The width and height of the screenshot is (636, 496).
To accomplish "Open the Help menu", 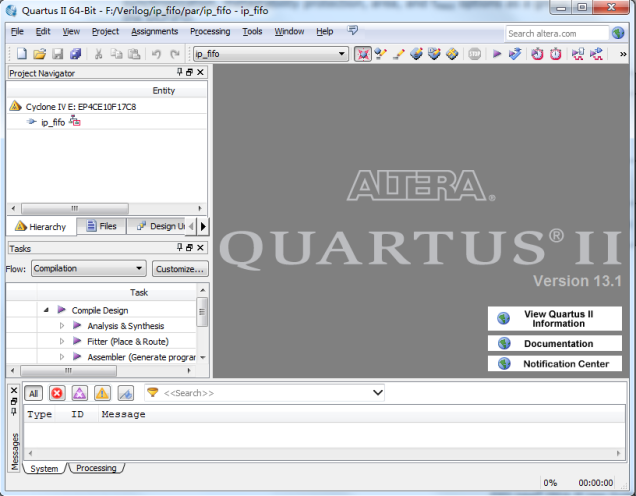I will coord(324,31).
